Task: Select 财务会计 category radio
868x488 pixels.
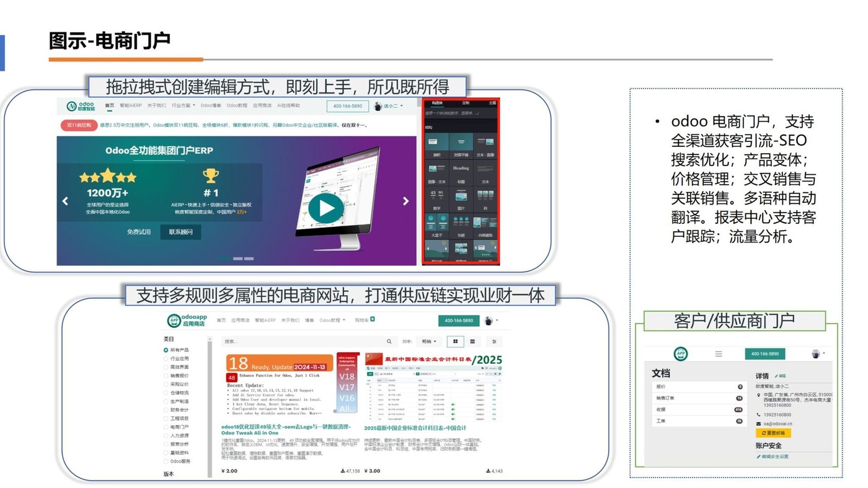Action: (x=166, y=409)
